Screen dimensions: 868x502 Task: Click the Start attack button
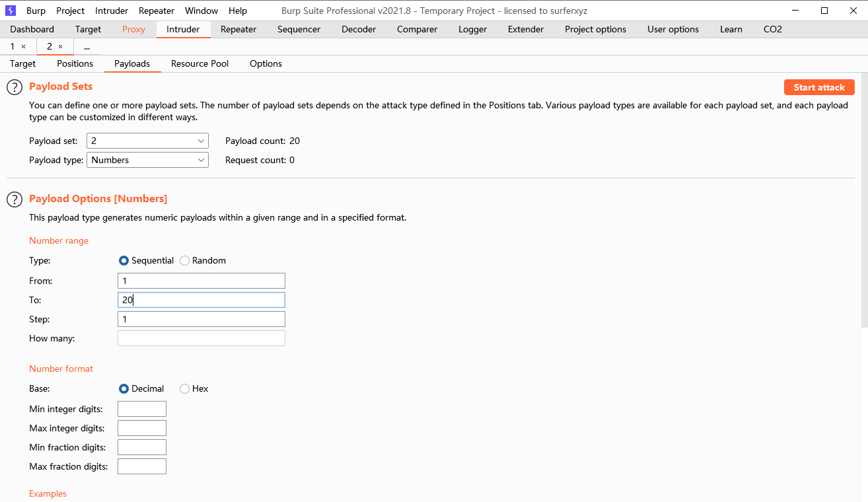click(819, 87)
